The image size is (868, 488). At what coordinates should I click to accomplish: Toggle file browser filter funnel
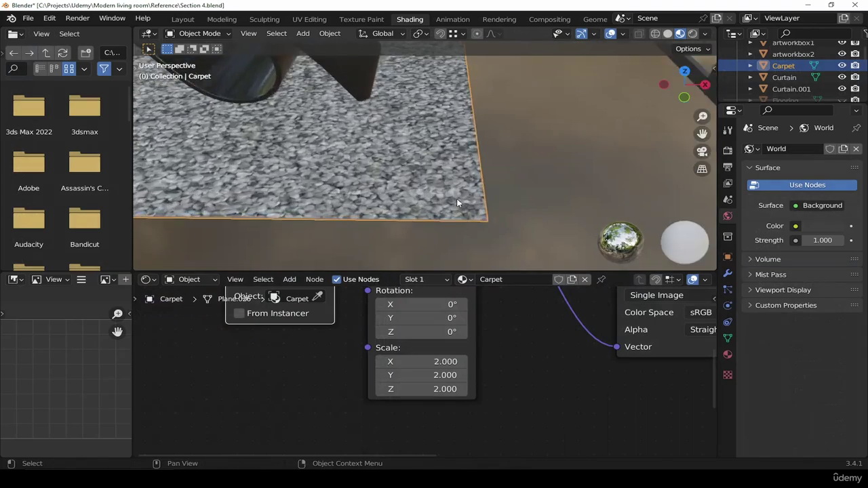[x=104, y=68]
